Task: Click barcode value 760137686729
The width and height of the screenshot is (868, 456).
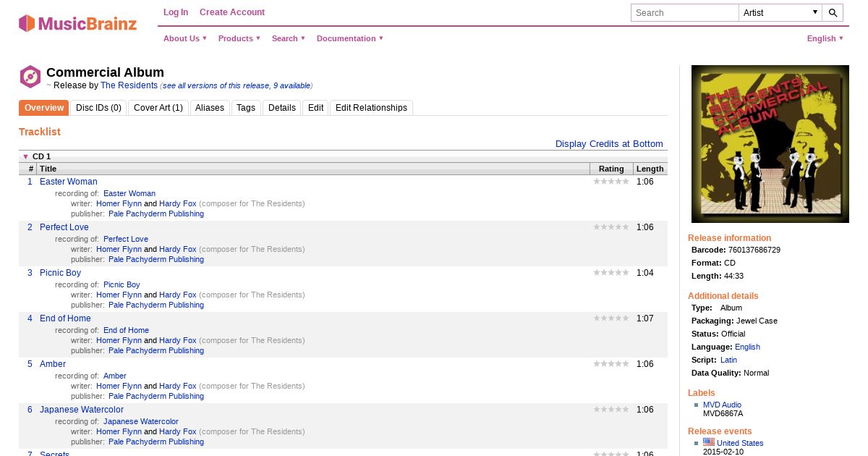Action: 754,250
